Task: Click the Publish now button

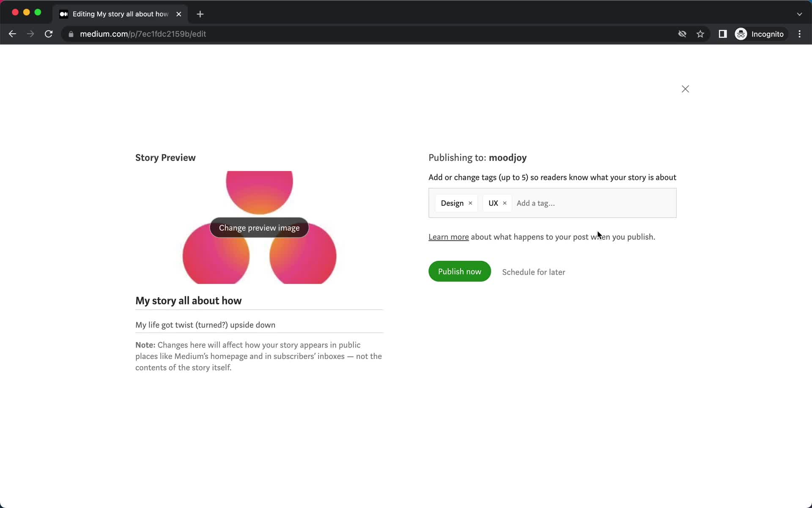Action: 459,271
